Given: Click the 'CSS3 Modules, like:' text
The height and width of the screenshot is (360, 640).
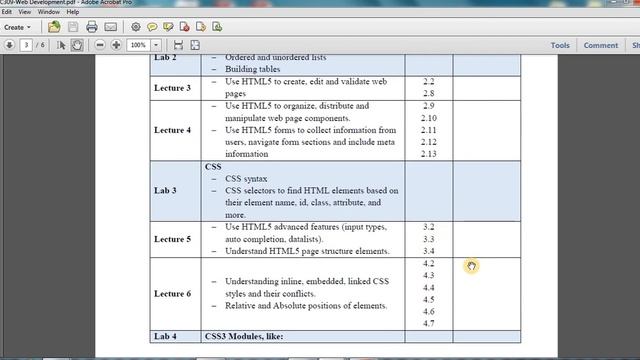Looking at the screenshot, I should (244, 336).
